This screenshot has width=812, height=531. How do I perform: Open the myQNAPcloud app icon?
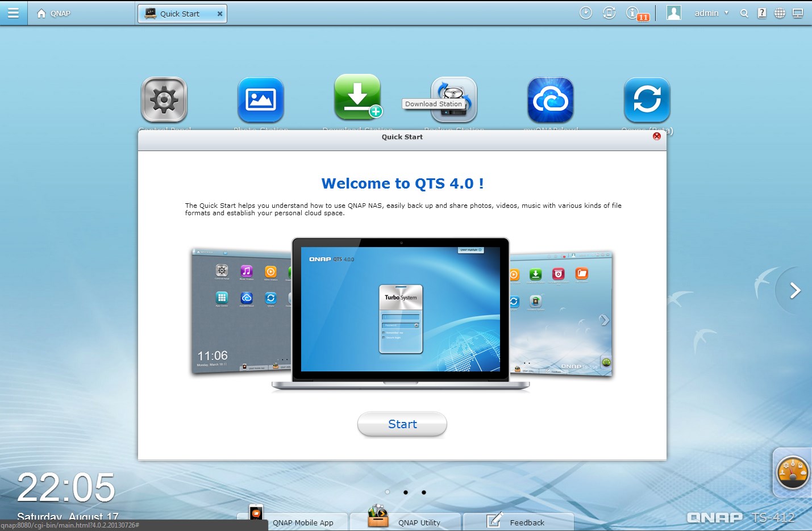(x=550, y=100)
